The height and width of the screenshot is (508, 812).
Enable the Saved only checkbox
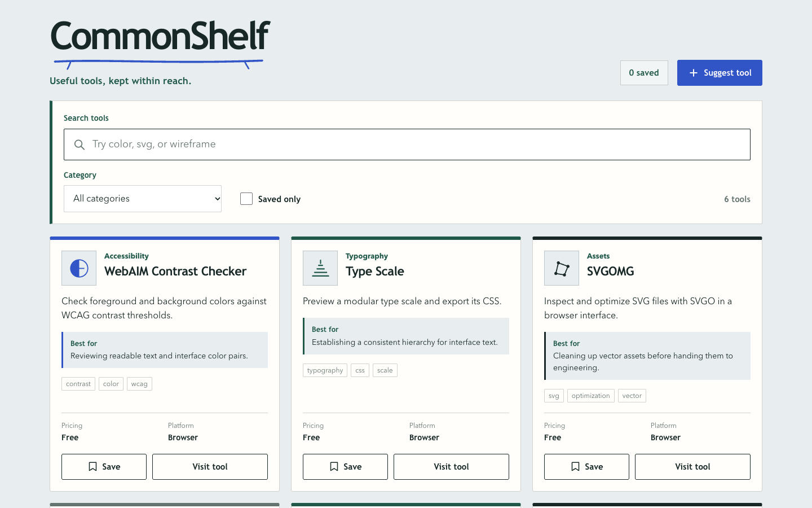(246, 199)
